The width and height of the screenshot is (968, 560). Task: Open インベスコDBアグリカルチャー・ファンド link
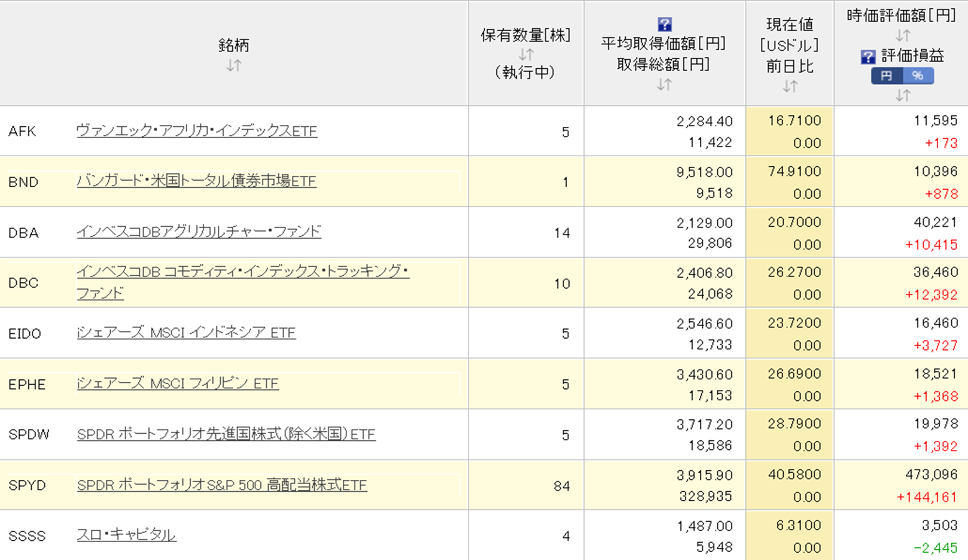tap(199, 232)
